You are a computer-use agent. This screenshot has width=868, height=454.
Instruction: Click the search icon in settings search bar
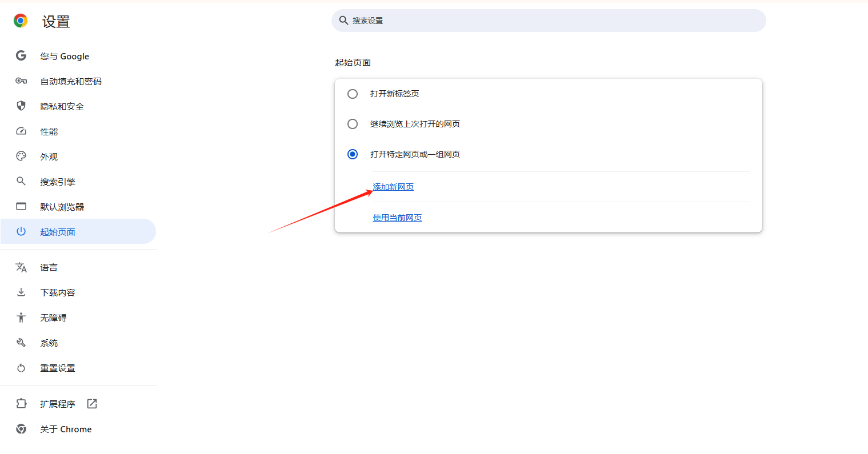point(343,21)
